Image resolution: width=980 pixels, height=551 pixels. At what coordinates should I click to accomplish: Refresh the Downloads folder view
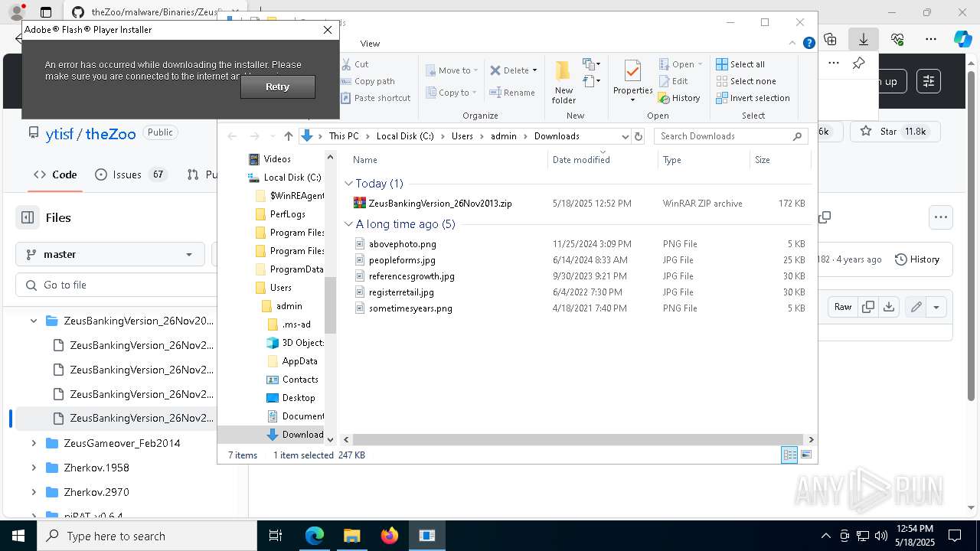coord(639,136)
